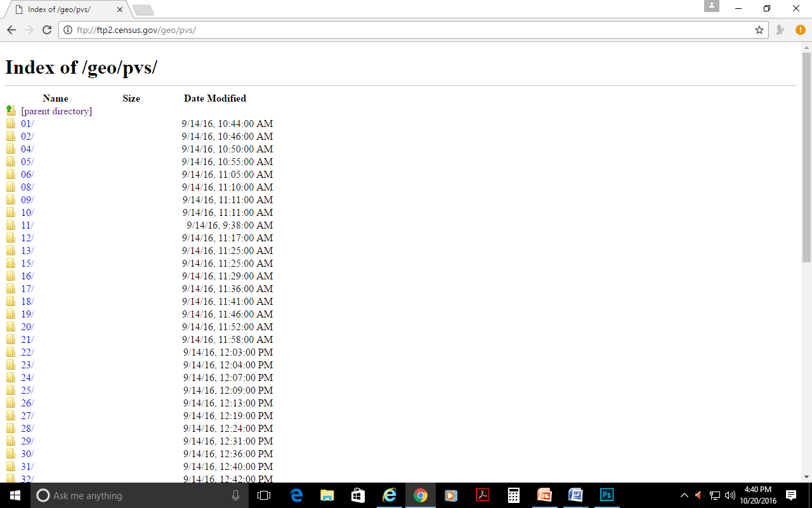Open the Action Center notifications icon
The image size is (812, 508).
[791, 495]
